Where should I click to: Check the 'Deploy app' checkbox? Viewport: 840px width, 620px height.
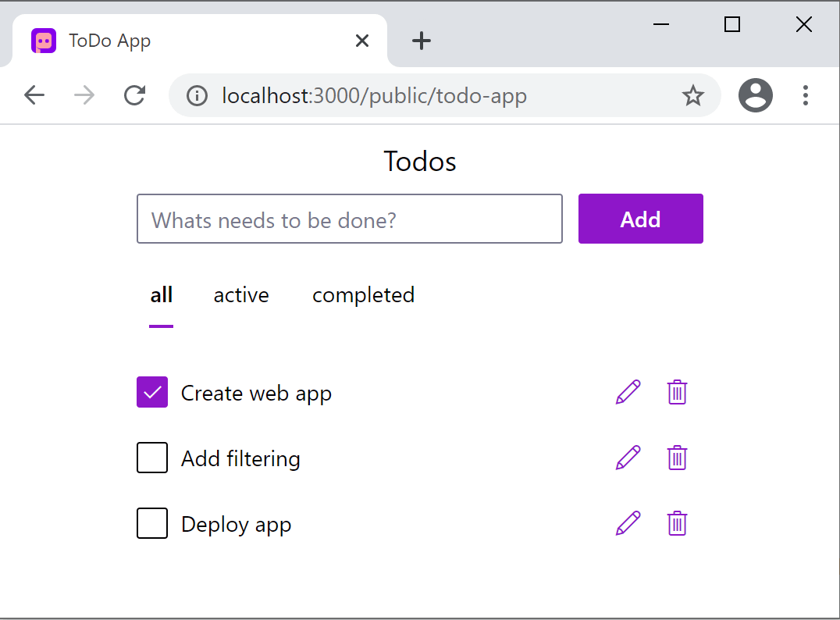[x=152, y=523]
